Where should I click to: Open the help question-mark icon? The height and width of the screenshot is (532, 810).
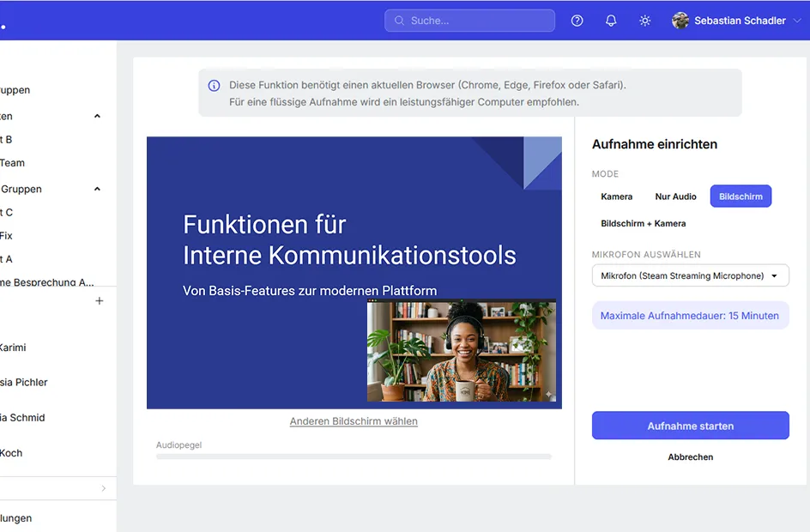click(577, 21)
